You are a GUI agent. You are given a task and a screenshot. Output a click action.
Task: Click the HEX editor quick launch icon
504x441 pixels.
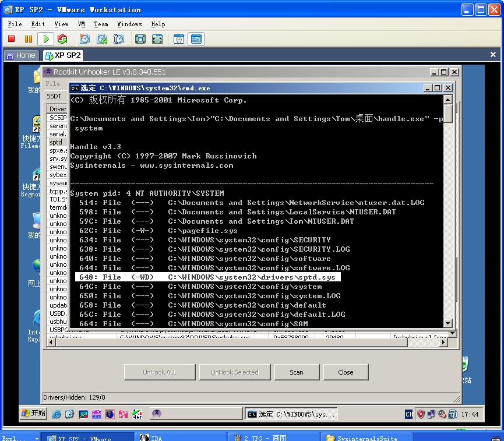[x=96, y=414]
